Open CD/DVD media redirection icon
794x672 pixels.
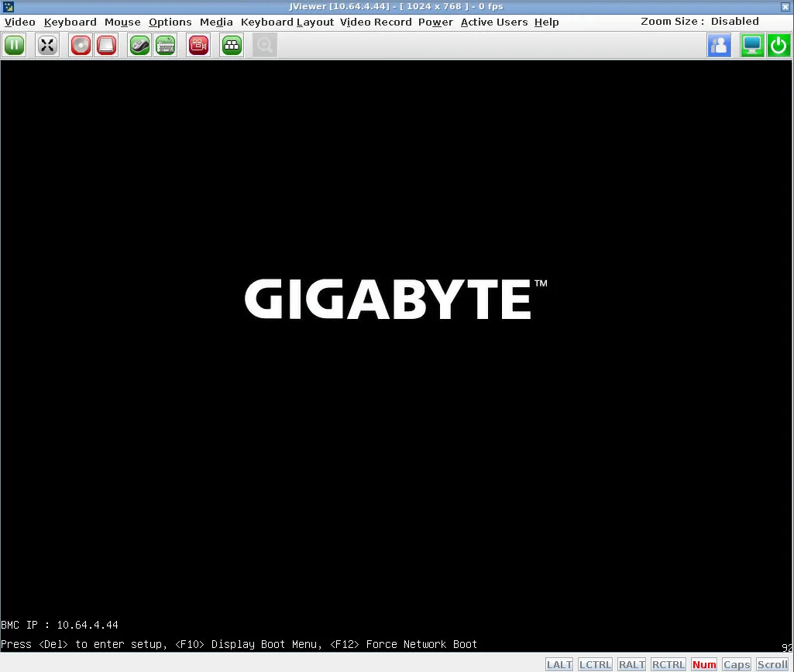tap(81, 46)
